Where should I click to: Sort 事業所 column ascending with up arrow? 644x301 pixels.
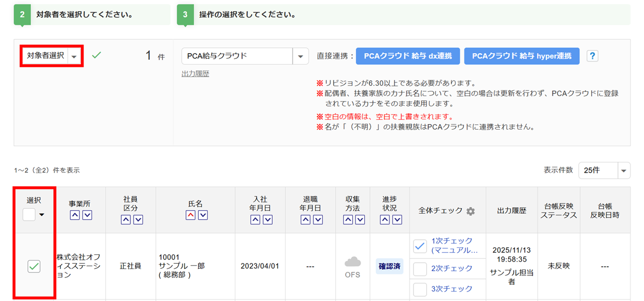pyautogui.click(x=74, y=216)
